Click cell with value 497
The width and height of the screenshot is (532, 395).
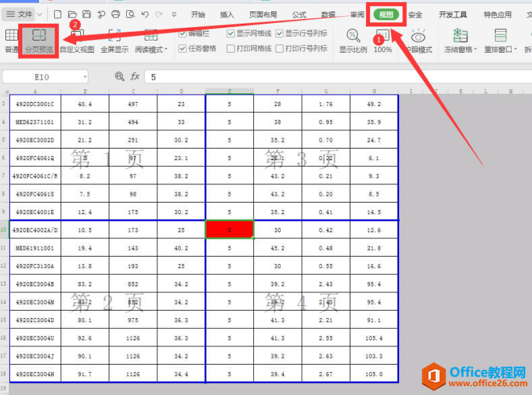click(x=133, y=104)
